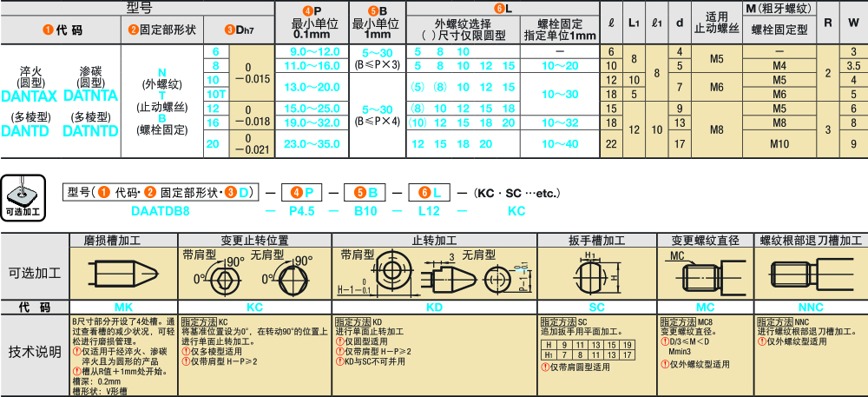The width and height of the screenshot is (868, 397).
Task: Click the P range 13.0~20.0
Action: [312, 87]
